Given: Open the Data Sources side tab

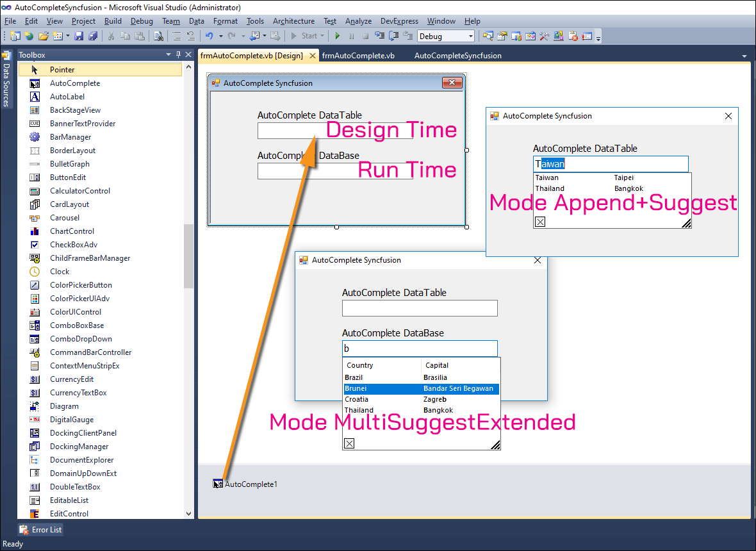Looking at the screenshot, I should point(6,79).
